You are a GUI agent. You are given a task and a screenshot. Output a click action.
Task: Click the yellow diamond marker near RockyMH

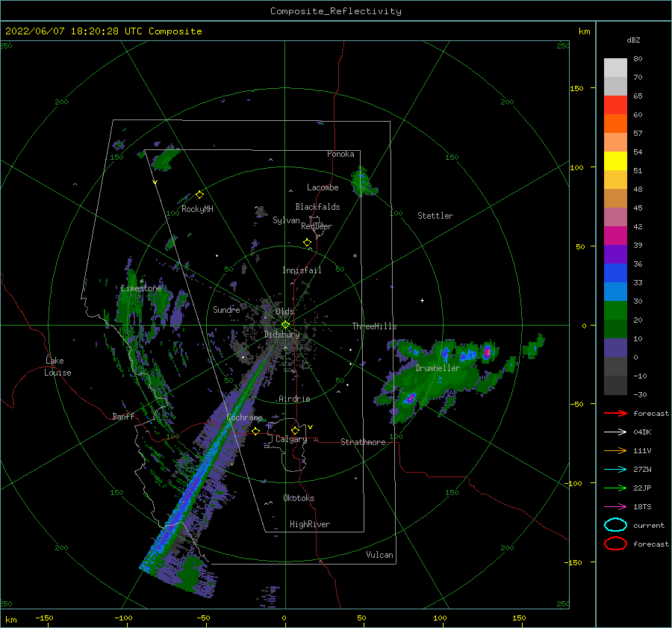tap(199, 195)
